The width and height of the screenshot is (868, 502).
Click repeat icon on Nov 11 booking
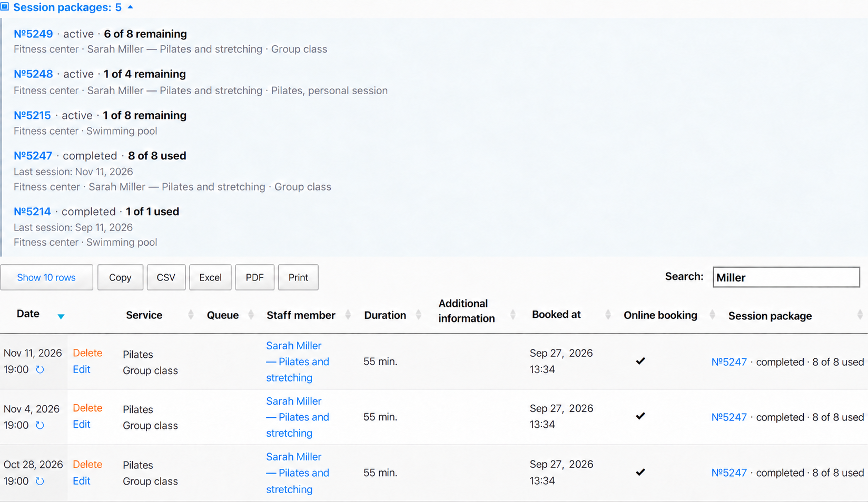point(40,370)
